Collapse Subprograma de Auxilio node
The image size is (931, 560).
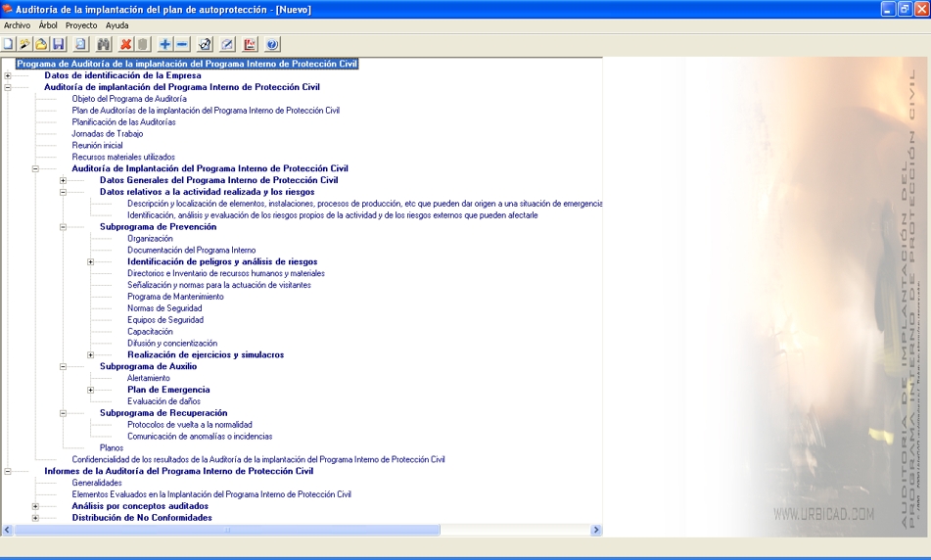[x=63, y=366]
